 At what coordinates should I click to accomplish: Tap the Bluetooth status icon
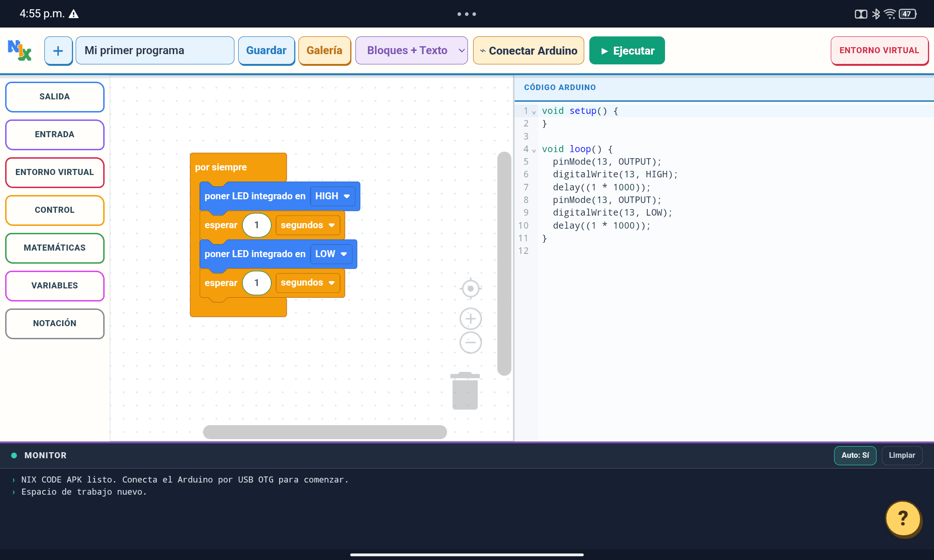click(x=876, y=14)
